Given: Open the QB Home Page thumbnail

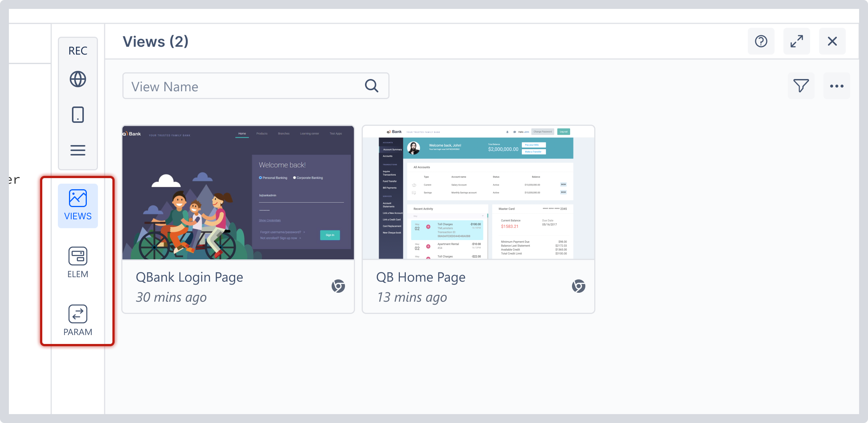Looking at the screenshot, I should (479, 193).
